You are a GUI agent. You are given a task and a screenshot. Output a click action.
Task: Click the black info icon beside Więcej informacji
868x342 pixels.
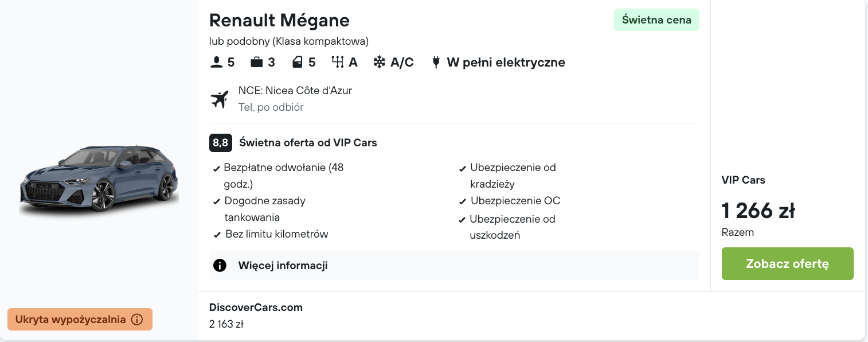(x=220, y=265)
